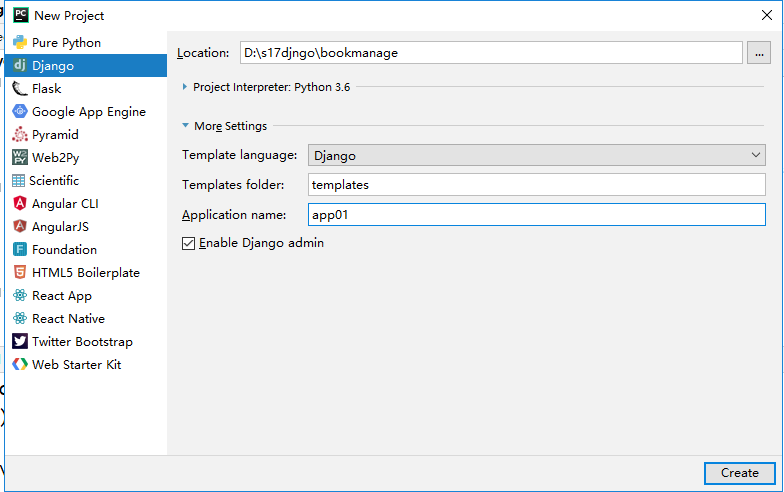The image size is (784, 492).
Task: Click the Web2Py icon
Action: point(20,158)
